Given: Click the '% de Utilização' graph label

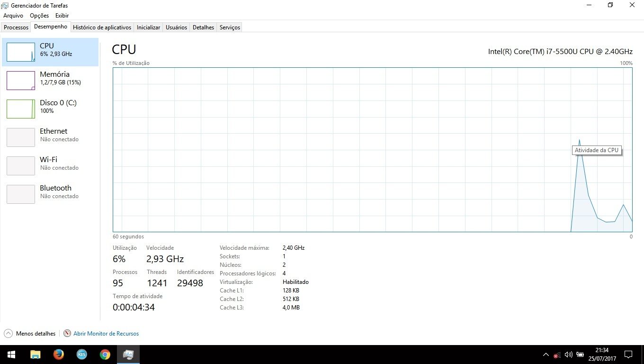Looking at the screenshot, I should click(x=131, y=63).
